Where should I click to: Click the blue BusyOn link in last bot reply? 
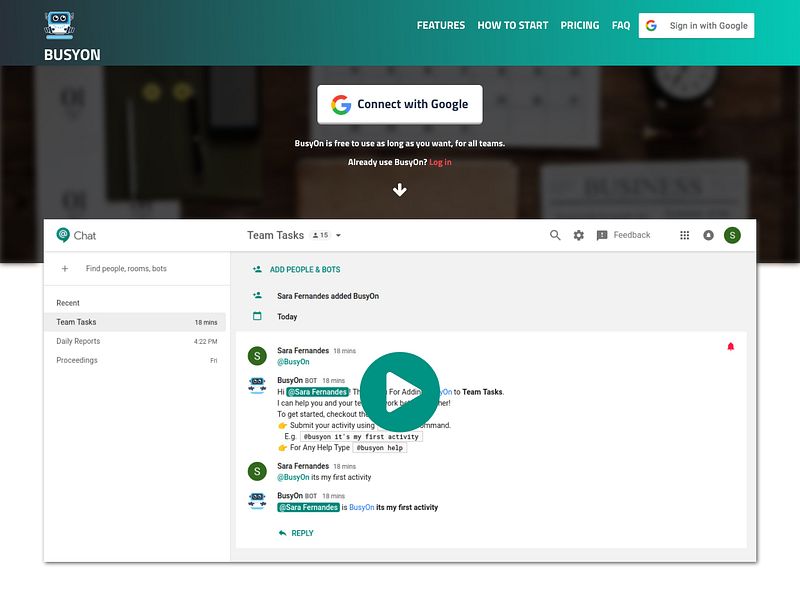click(362, 507)
